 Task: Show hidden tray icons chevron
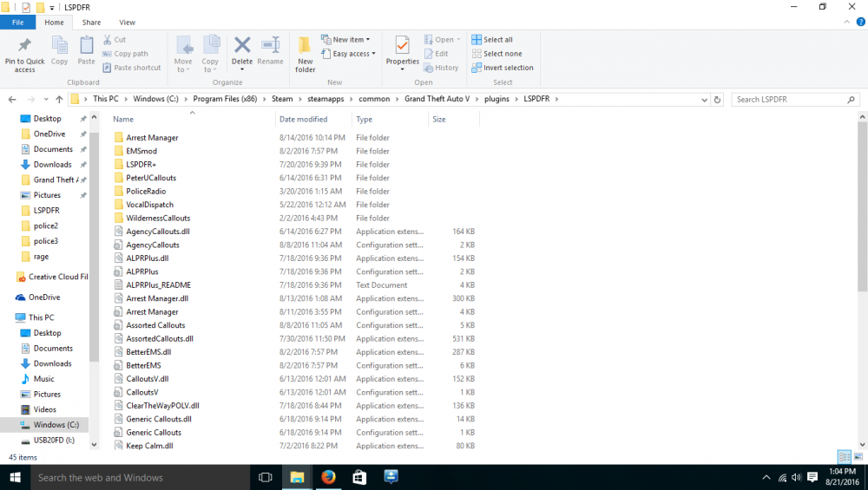click(x=766, y=477)
